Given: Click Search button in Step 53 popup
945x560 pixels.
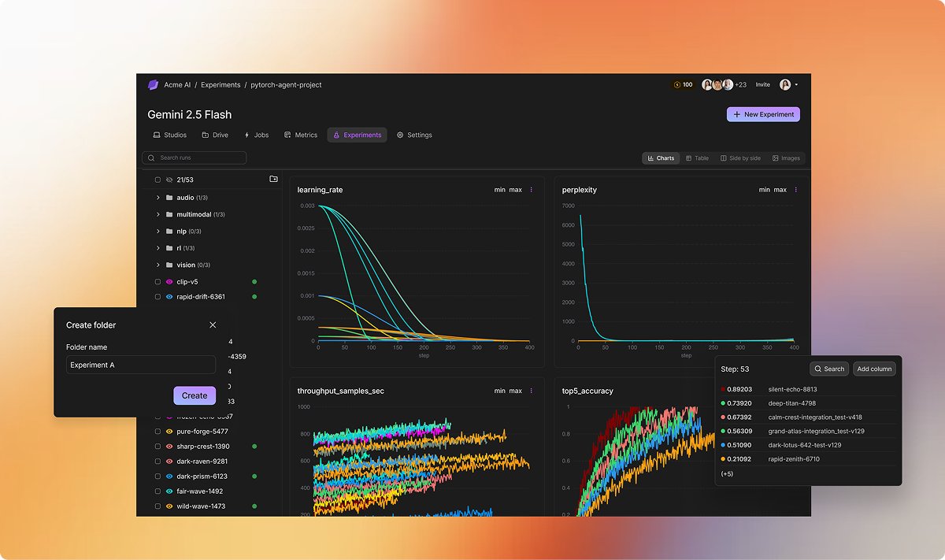Looking at the screenshot, I should click(x=829, y=369).
